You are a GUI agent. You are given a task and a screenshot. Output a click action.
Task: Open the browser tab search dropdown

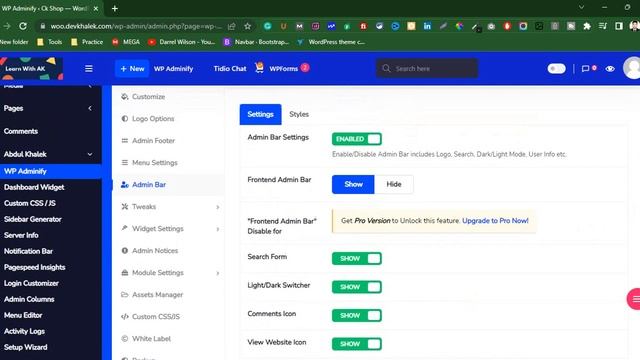581,7
